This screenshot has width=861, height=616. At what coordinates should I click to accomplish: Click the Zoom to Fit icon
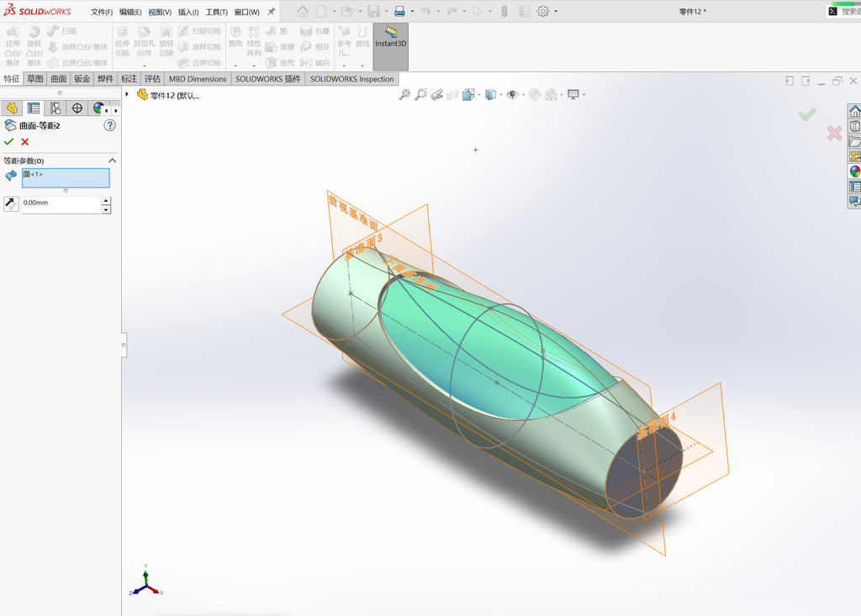(x=404, y=94)
